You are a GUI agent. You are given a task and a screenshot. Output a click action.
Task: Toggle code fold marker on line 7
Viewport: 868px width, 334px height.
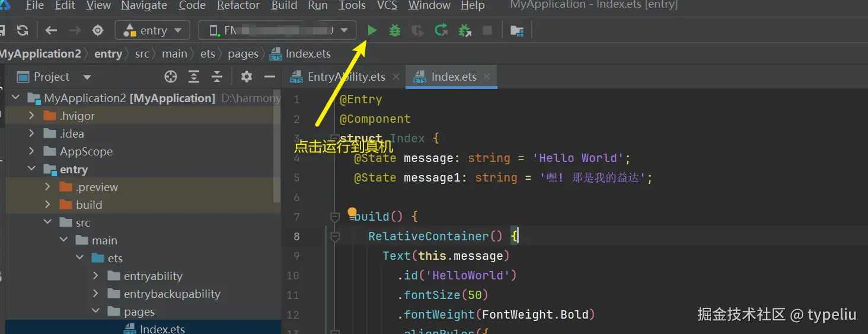334,217
